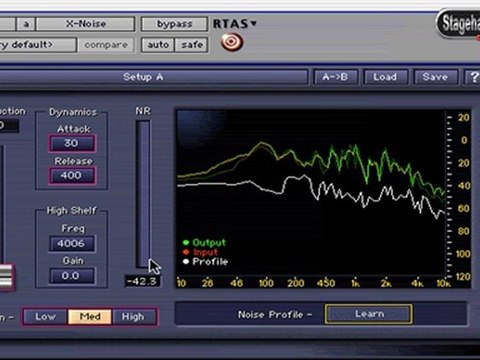The width and height of the screenshot is (480, 360).
Task: Click the NR value readout -42.3
Action: coord(142,281)
